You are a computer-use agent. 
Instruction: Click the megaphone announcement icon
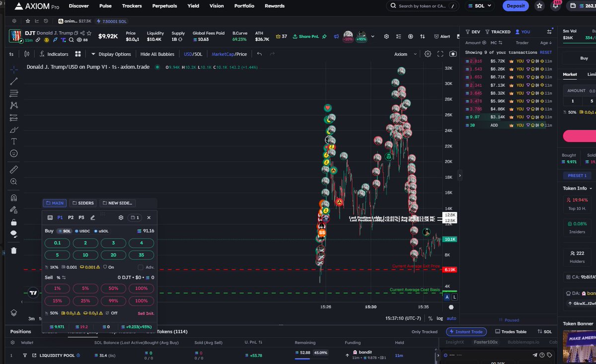click(x=336, y=36)
